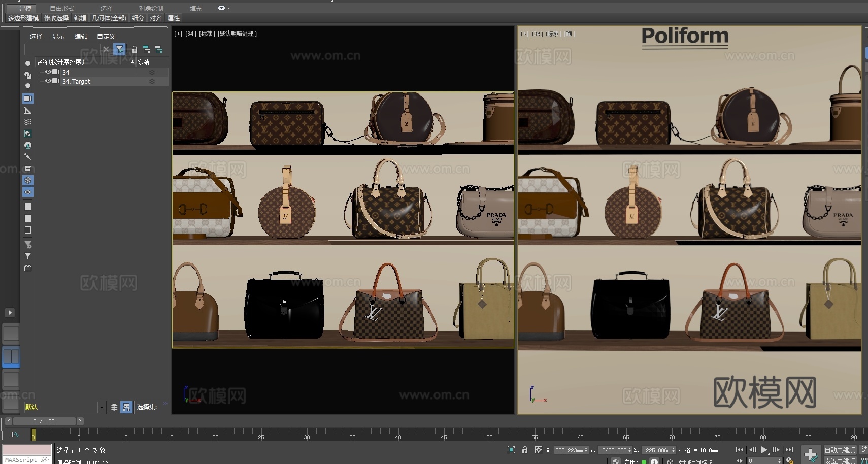This screenshot has height=464, width=868.
Task: Toggle absolute/offset transform type-in mode
Action: [539, 450]
